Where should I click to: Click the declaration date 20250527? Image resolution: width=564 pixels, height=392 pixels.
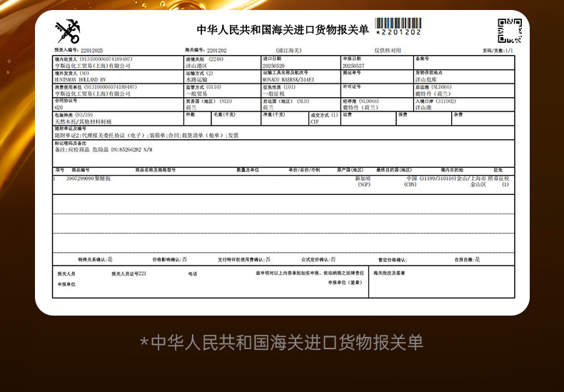pyautogui.click(x=353, y=66)
